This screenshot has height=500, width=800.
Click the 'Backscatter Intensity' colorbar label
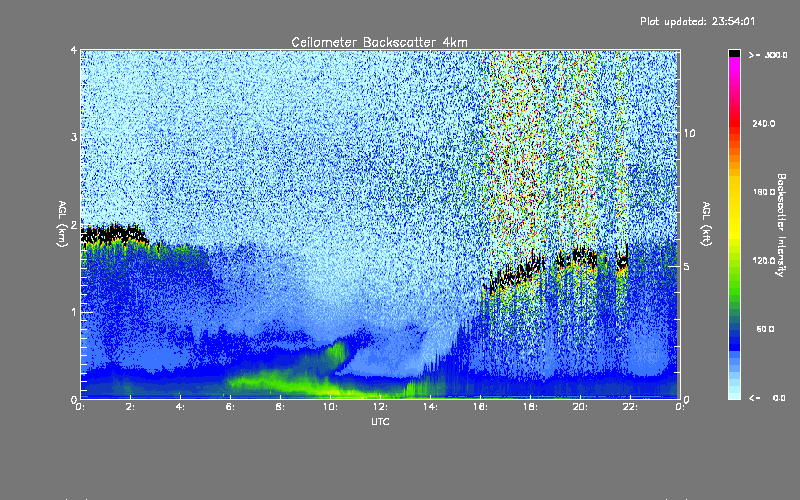[x=781, y=225]
